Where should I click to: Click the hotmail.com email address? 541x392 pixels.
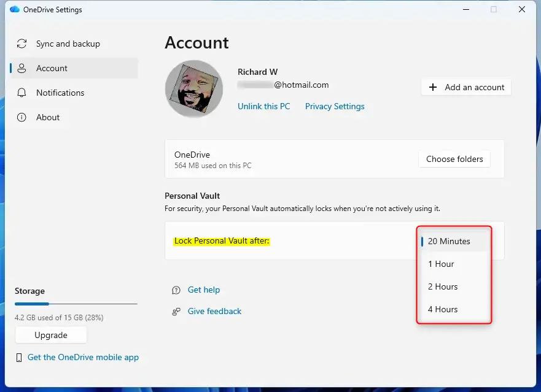(283, 85)
